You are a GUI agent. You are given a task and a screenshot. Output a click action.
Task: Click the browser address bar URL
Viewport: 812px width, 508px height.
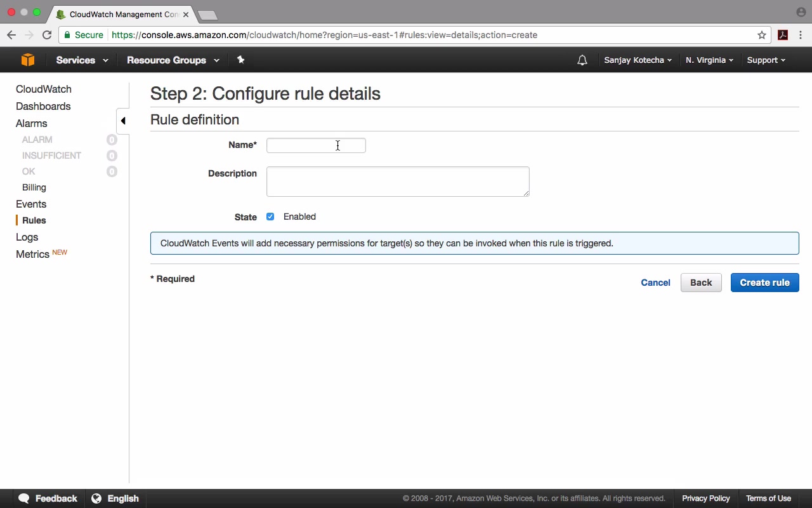324,35
